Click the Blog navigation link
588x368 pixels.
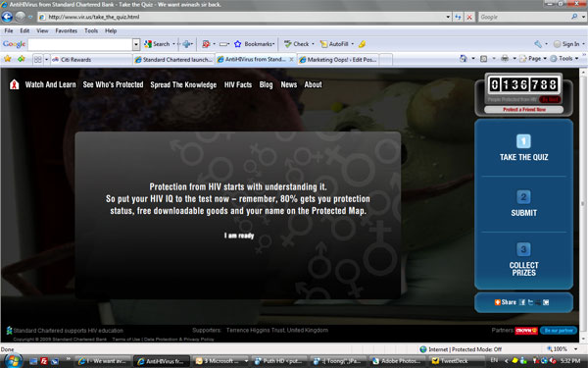coord(266,84)
